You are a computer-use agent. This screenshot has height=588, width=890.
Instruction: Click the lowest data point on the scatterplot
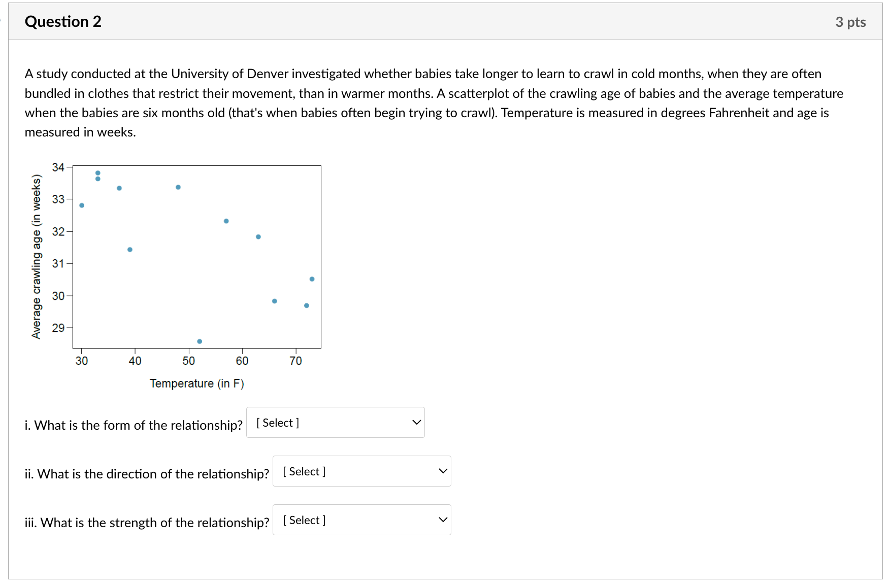200,341
